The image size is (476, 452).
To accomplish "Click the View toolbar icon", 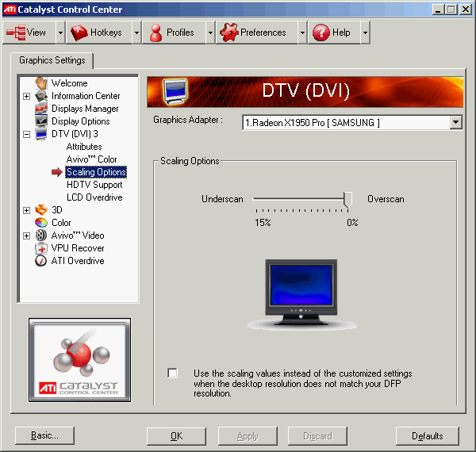I will pos(16,33).
